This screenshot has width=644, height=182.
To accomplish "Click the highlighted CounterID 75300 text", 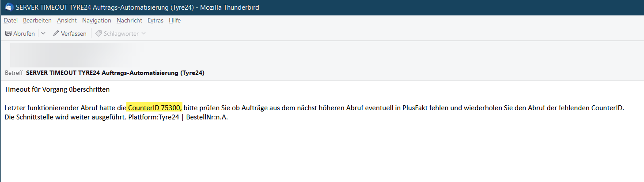I will click(155, 108).
